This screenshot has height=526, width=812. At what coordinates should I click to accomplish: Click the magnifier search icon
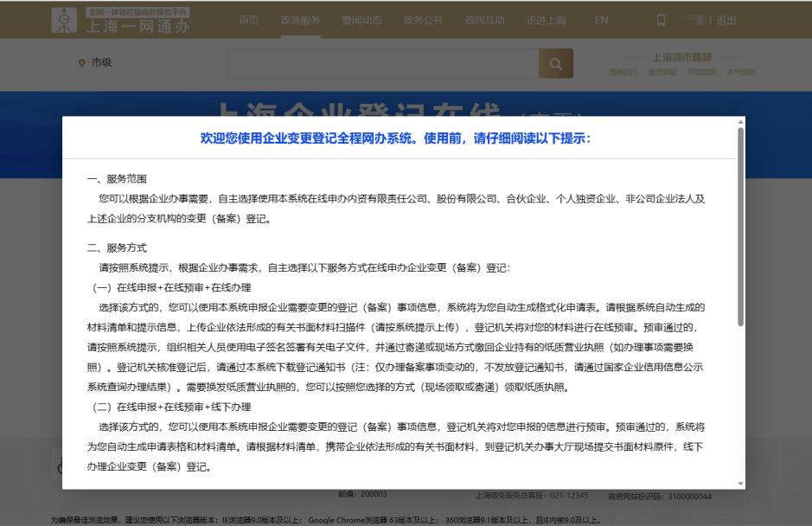[555, 62]
